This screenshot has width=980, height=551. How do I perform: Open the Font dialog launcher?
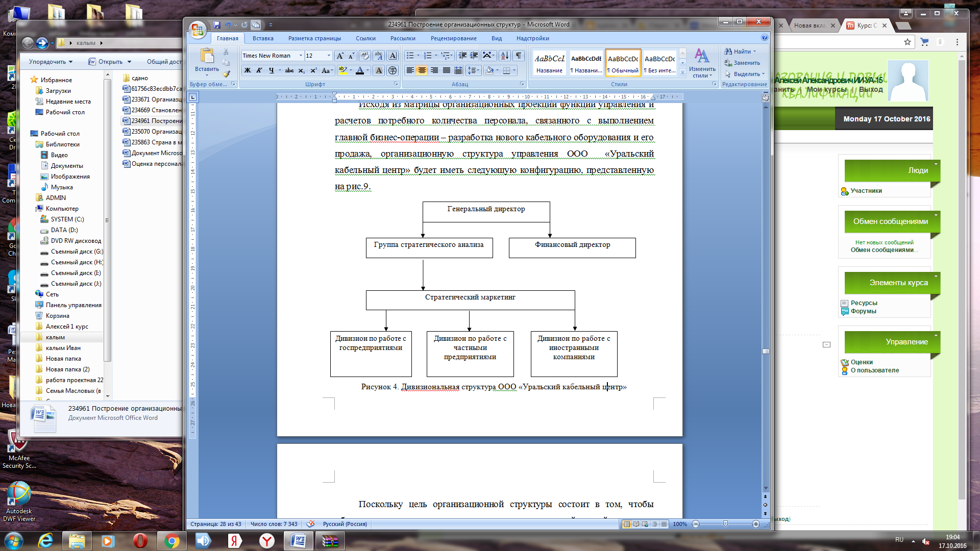[x=396, y=84]
